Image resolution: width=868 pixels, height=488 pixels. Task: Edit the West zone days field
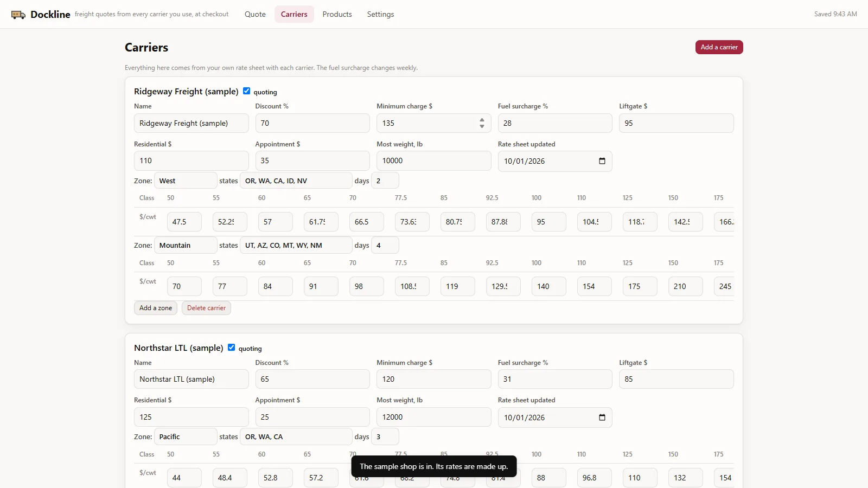tap(385, 181)
